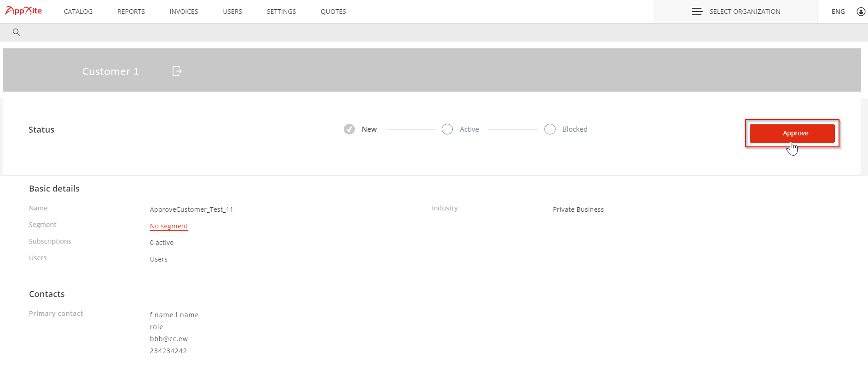Click the hamburger icon next to Select Organization
The width and height of the screenshot is (868, 378).
697,12
